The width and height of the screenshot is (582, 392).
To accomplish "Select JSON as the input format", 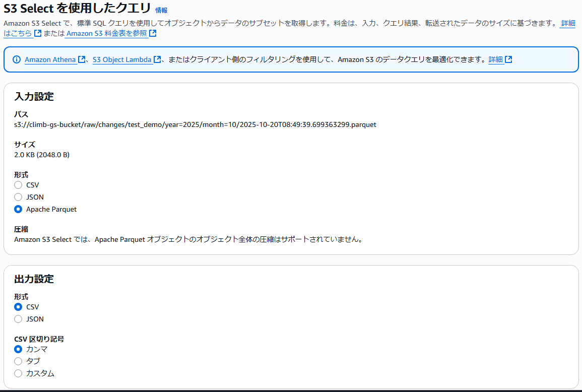I will (x=18, y=197).
